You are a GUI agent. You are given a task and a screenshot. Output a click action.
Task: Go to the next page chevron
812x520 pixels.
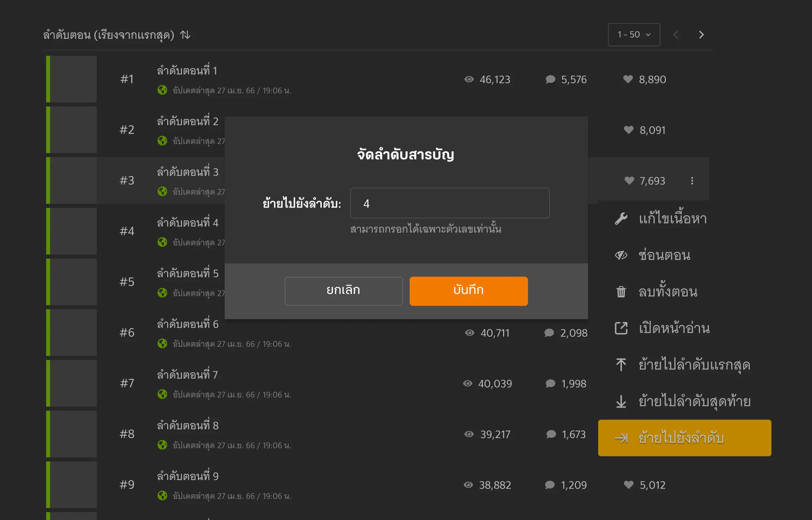tap(701, 35)
